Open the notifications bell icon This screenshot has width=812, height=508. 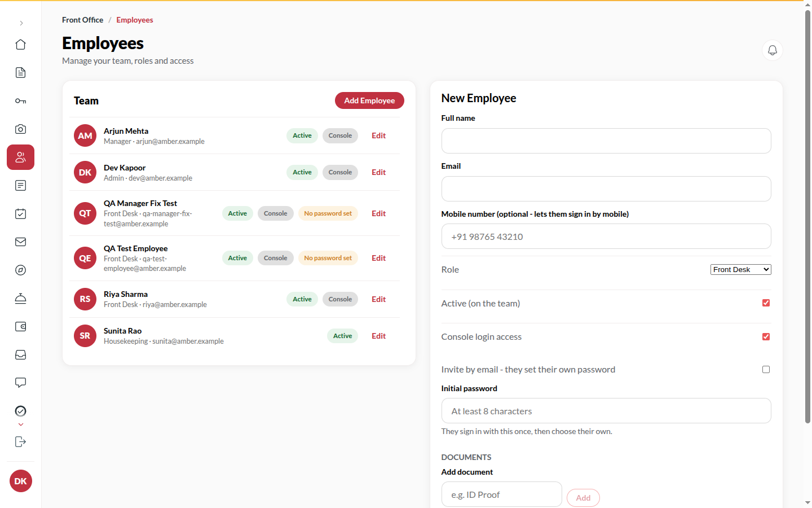tap(773, 50)
